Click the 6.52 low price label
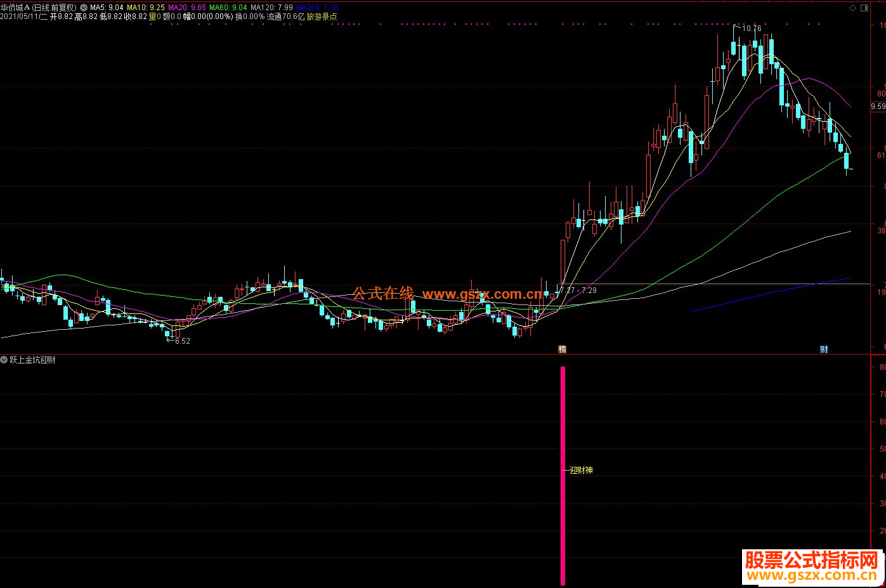886x588 pixels. coord(183,341)
